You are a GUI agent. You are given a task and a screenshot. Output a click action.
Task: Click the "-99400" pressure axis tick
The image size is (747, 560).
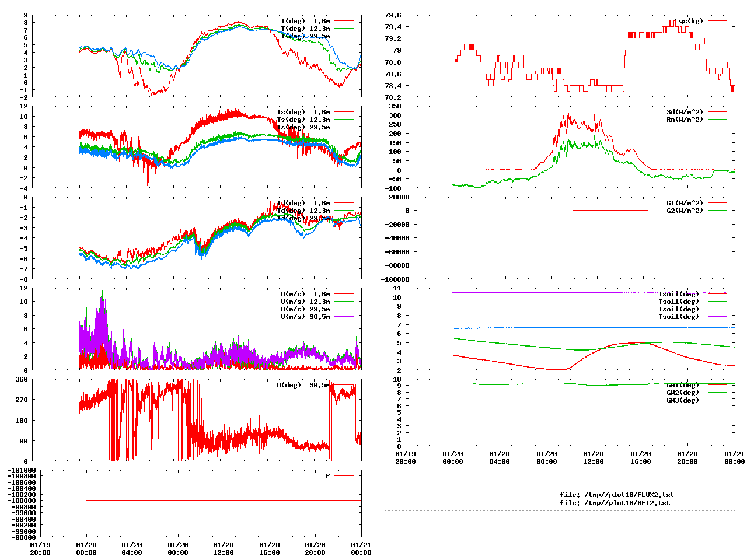click(24, 519)
